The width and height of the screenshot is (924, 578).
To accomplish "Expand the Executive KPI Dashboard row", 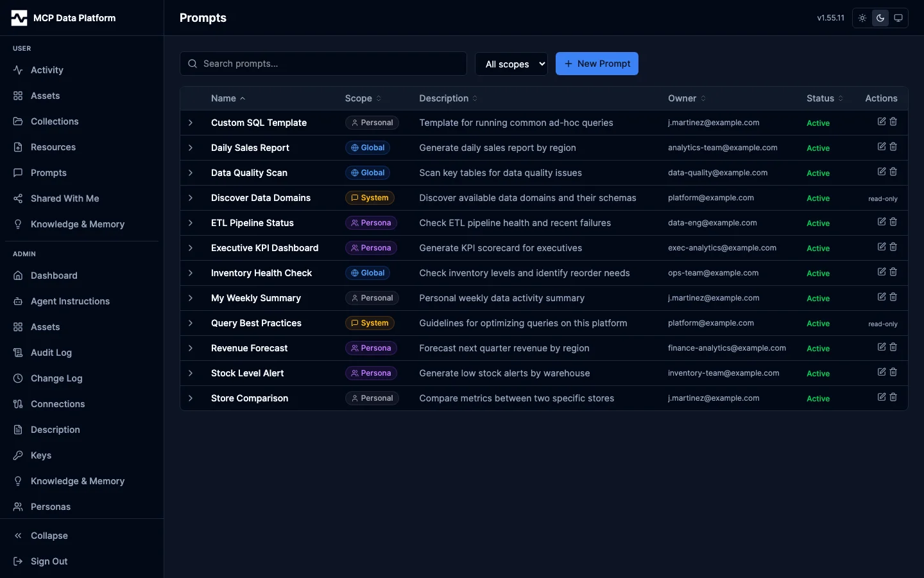I will click(x=191, y=248).
